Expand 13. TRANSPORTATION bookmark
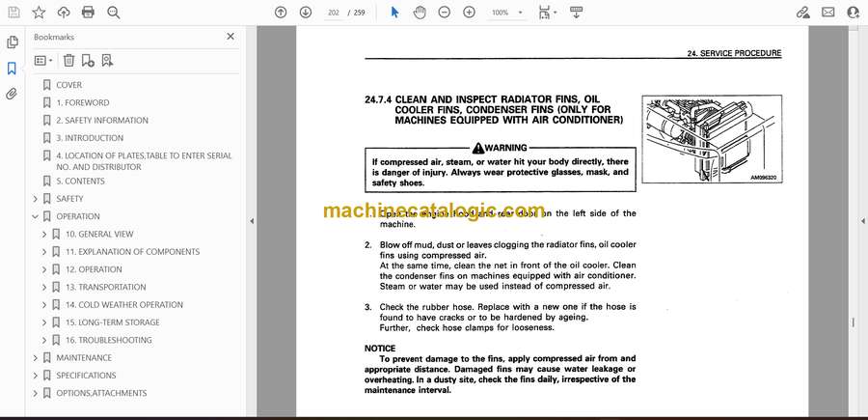 (44, 288)
